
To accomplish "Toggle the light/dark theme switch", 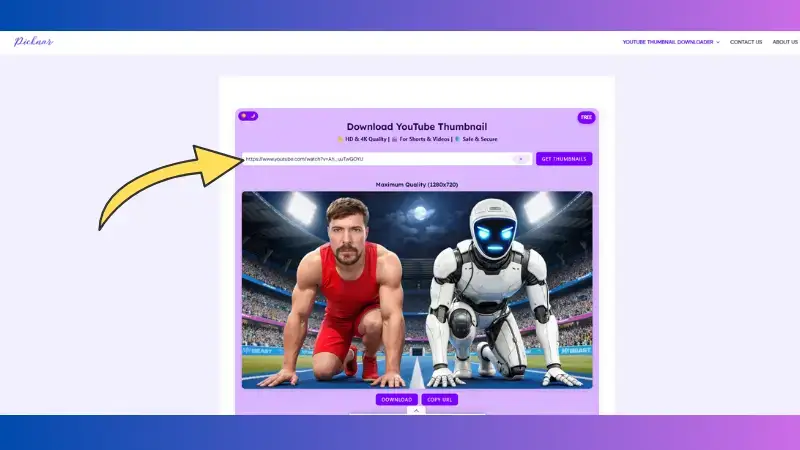I will coord(248,116).
